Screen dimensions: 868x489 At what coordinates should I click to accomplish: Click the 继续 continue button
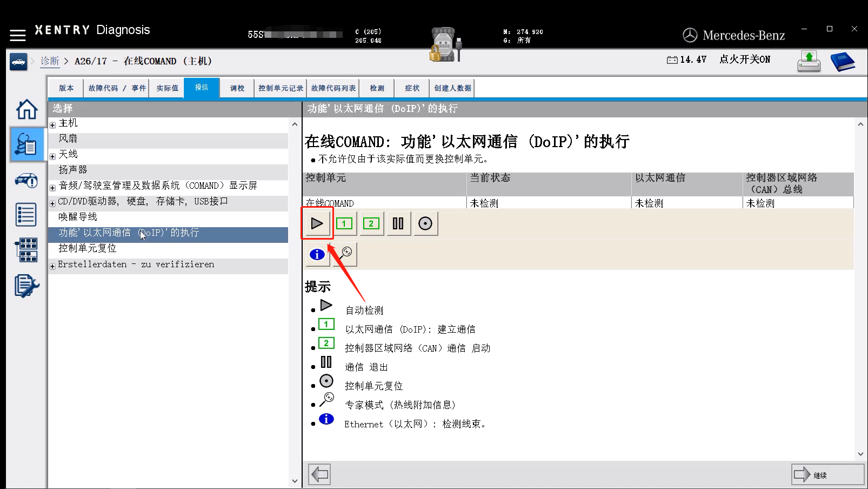coord(827,475)
